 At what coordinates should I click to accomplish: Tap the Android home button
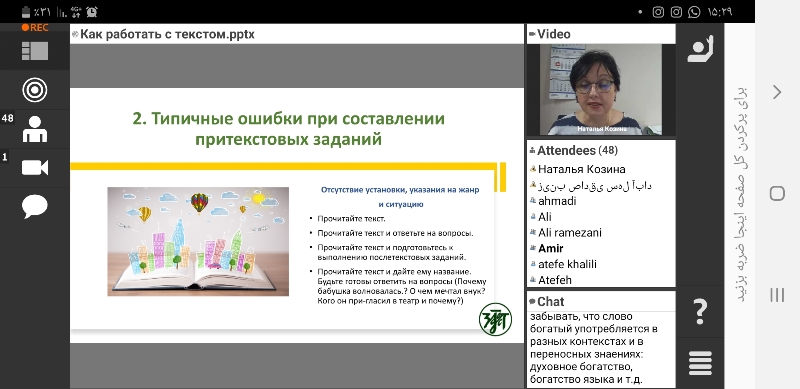tap(777, 193)
